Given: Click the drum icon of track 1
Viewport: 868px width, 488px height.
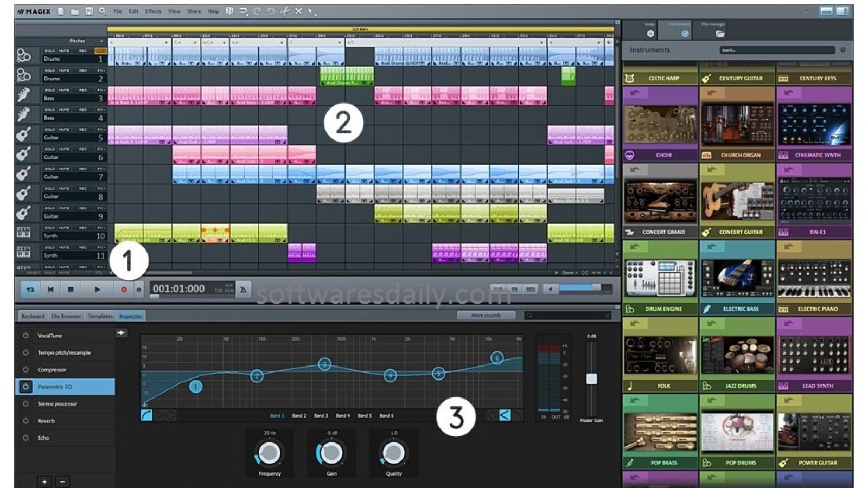Looking at the screenshot, I should [23, 55].
